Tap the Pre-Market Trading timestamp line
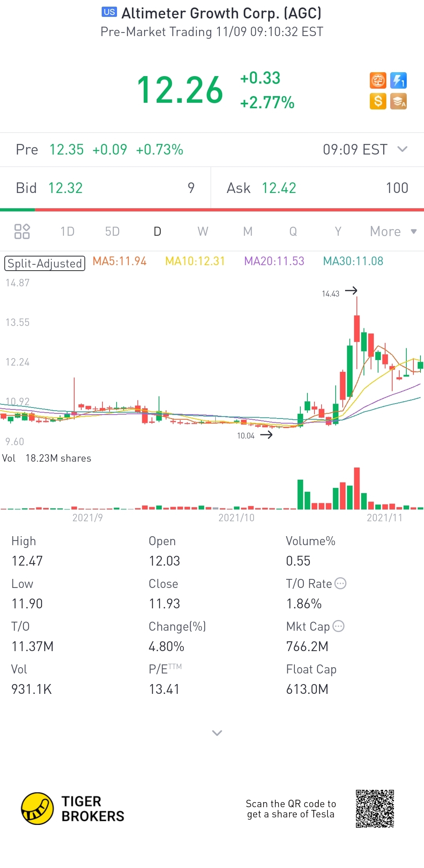Screen dimensions: 424x868 click(x=212, y=32)
